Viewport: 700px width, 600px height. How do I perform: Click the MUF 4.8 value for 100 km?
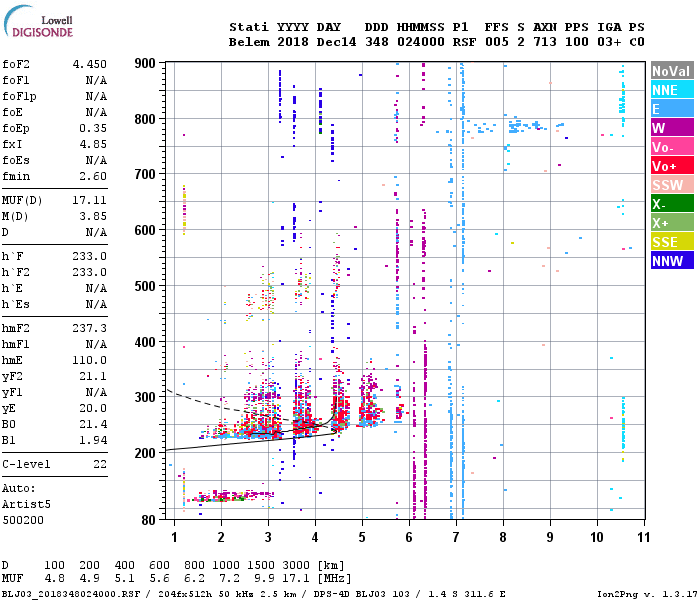coord(54,579)
